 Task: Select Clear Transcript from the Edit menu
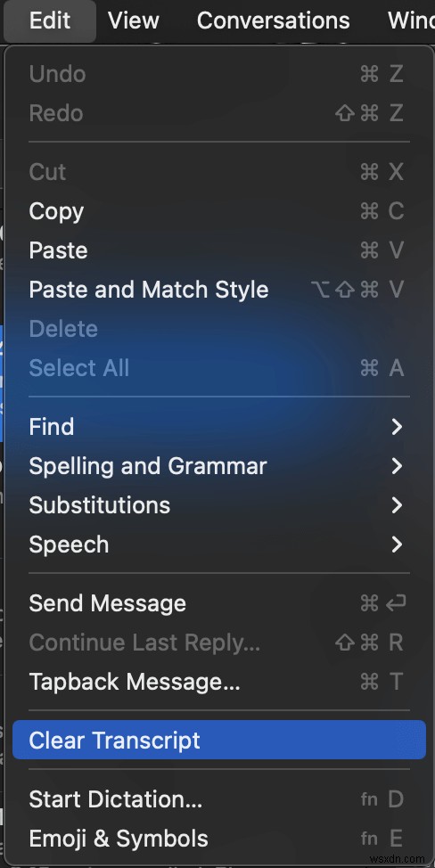(x=219, y=741)
